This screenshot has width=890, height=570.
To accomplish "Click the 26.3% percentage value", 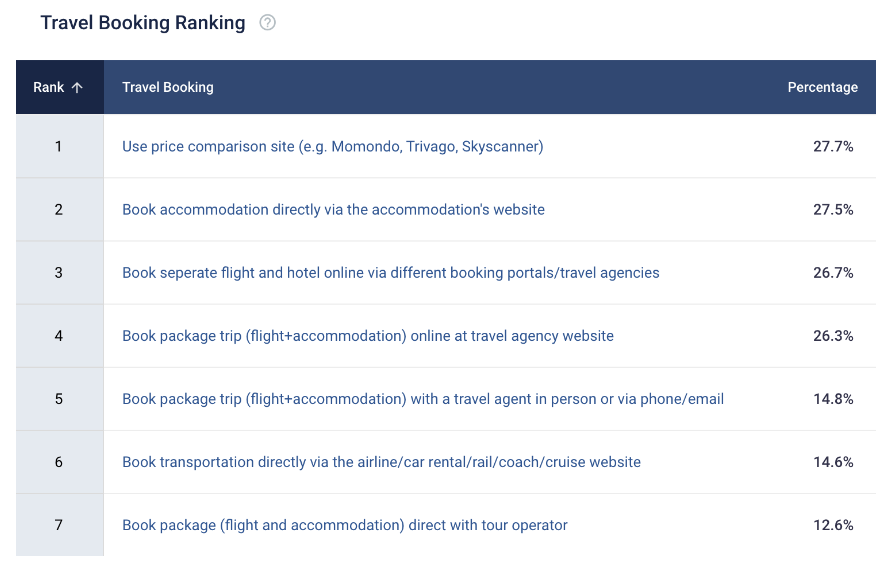I will pos(833,336).
